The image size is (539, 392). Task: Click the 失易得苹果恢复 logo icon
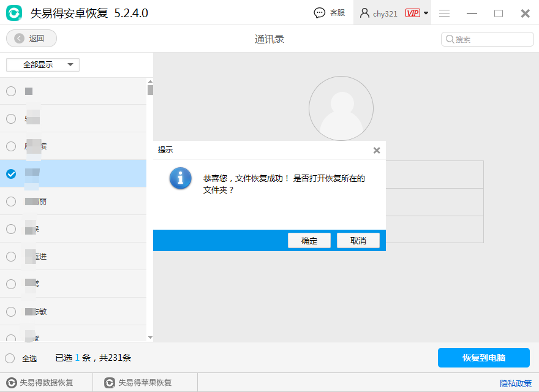pos(110,383)
